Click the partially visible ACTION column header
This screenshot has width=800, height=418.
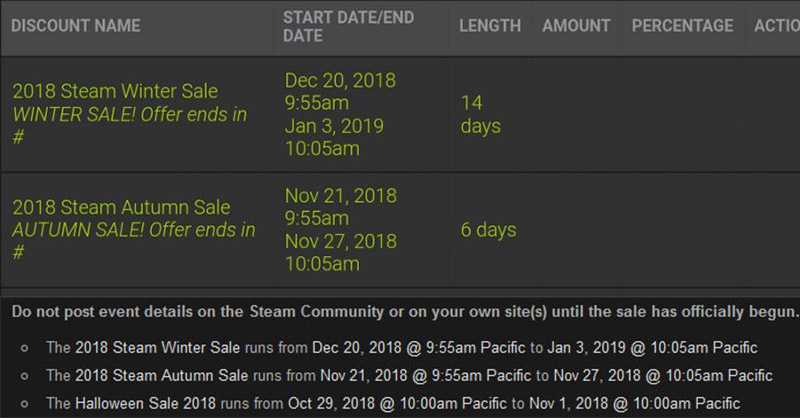[776, 26]
